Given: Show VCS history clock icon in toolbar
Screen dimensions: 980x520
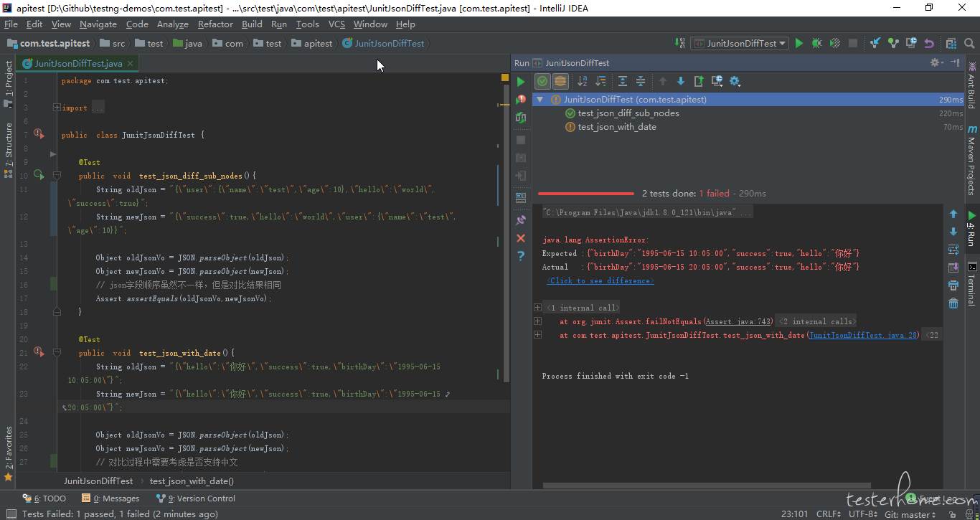Looking at the screenshot, I should pyautogui.click(x=911, y=43).
